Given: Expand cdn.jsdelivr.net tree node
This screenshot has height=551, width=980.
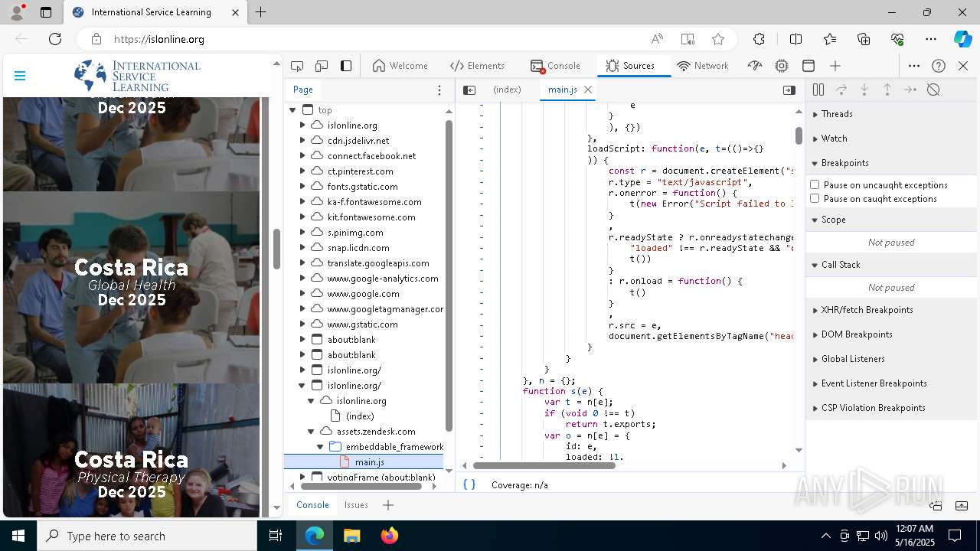Looking at the screenshot, I should 302,140.
